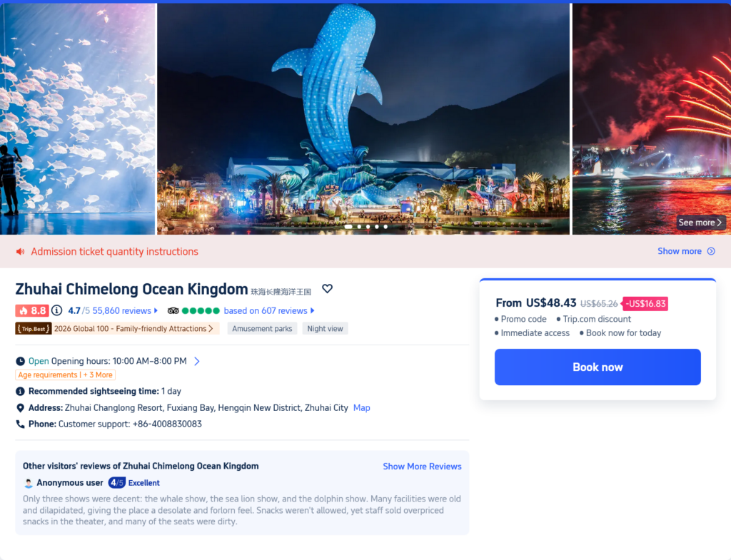Open 2026 Global 100 Family-friendly Attractions ranking
This screenshot has width=731, height=560.
pos(133,328)
